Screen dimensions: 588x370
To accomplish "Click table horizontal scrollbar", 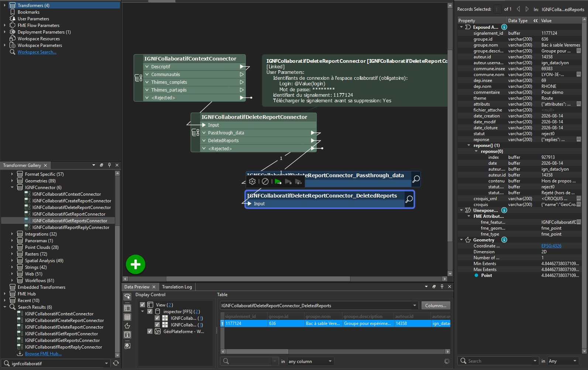I will coord(257,352).
